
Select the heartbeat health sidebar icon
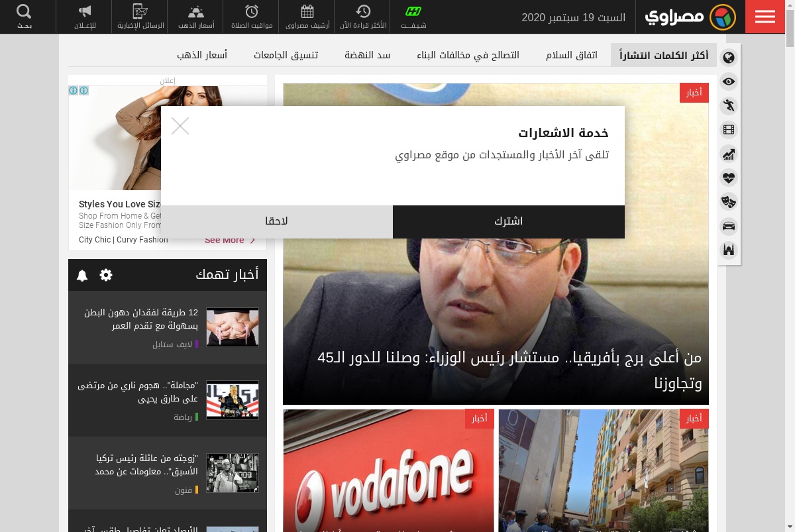click(729, 178)
